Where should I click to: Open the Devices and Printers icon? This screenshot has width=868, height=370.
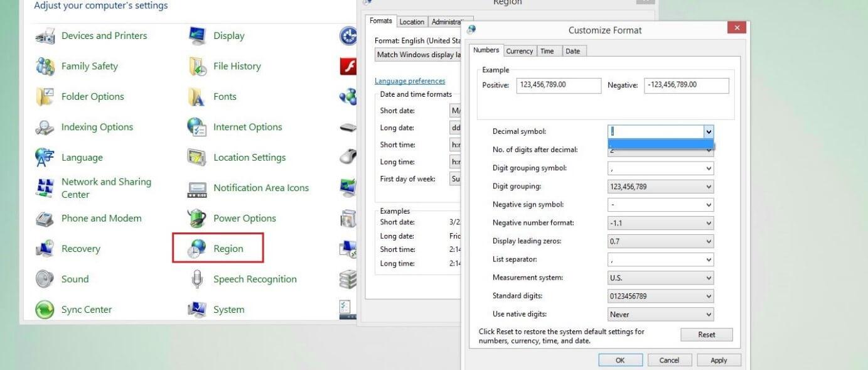coord(45,36)
